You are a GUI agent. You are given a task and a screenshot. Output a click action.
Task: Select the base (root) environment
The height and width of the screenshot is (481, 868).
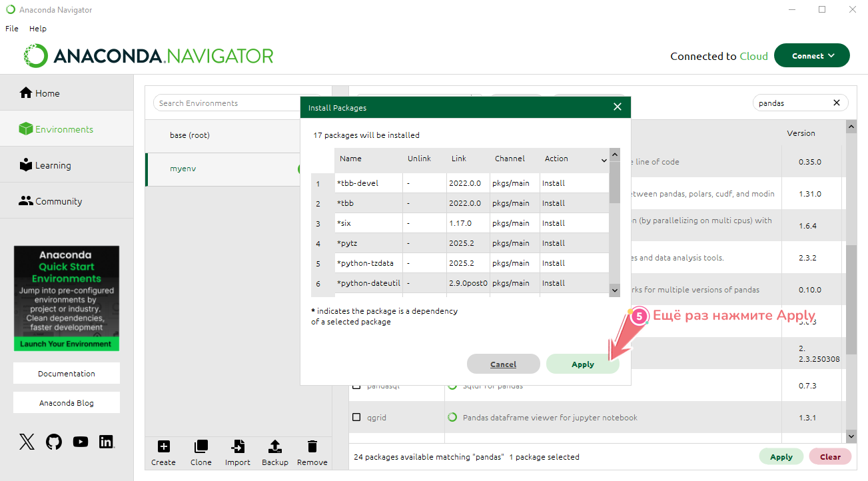(190, 135)
